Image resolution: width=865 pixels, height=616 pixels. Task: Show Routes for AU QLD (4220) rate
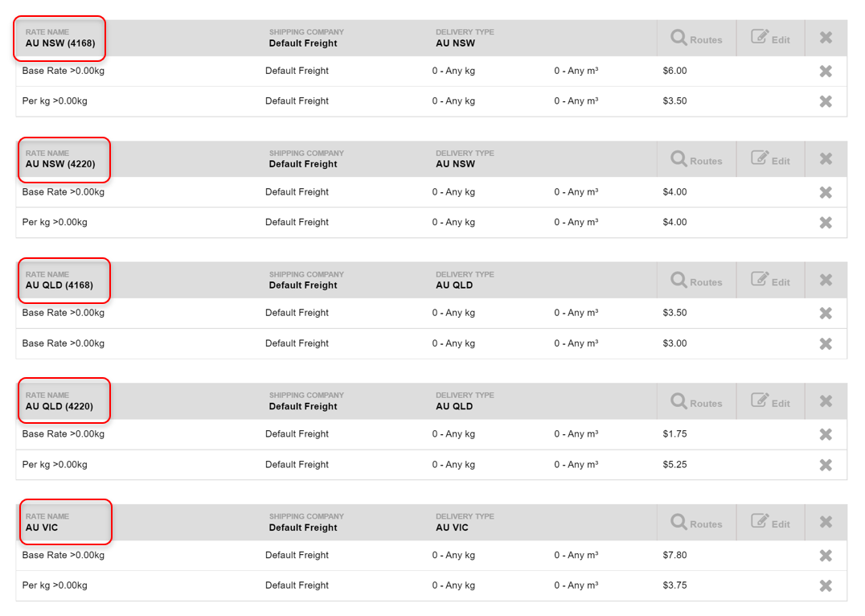[696, 403]
